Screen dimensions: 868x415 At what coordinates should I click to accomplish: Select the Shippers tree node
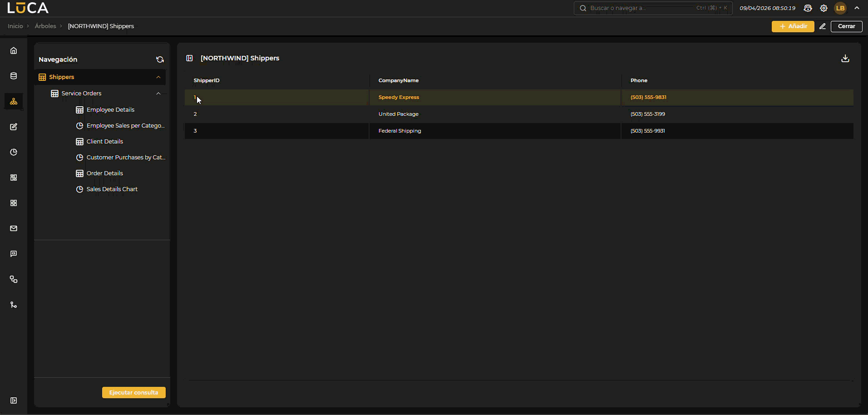click(x=100, y=77)
